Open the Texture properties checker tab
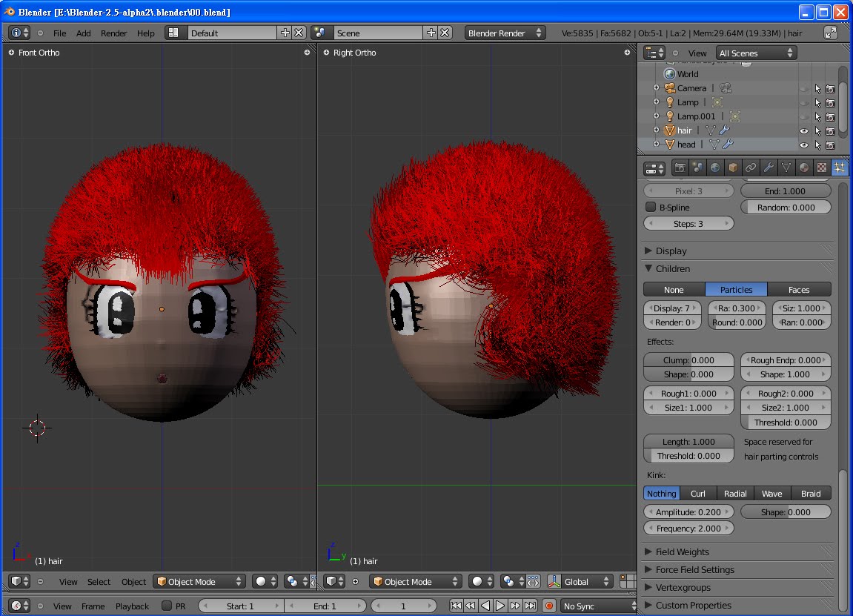Viewport: 853px width, 616px height. pyautogui.click(x=822, y=168)
